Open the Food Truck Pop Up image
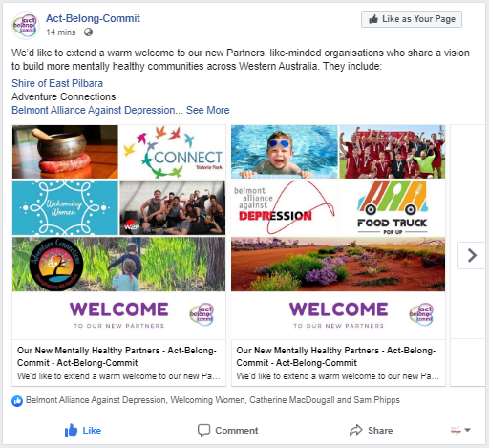The height and width of the screenshot is (448, 489). (x=393, y=207)
